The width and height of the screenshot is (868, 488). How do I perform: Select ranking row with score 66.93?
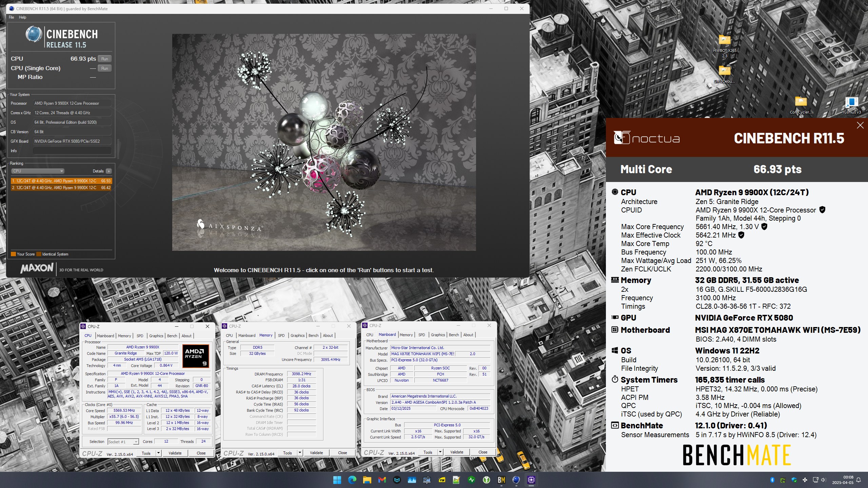[x=61, y=181]
